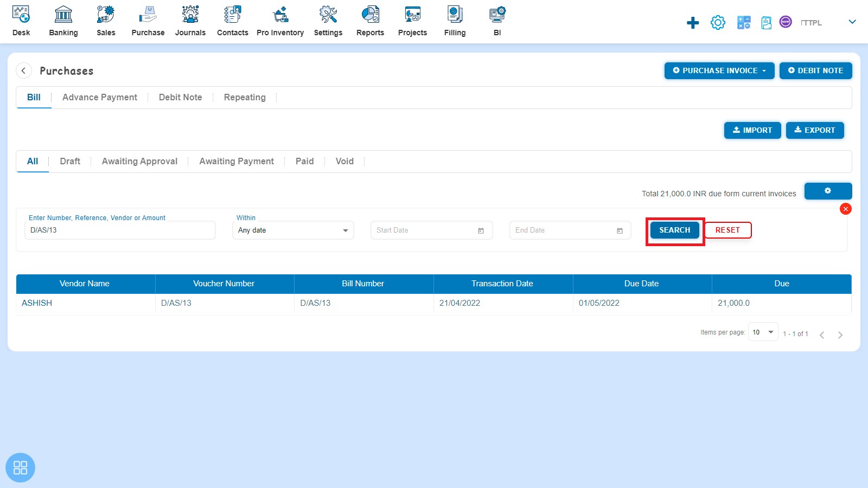
Task: Click the Start Date field
Action: [431, 230]
